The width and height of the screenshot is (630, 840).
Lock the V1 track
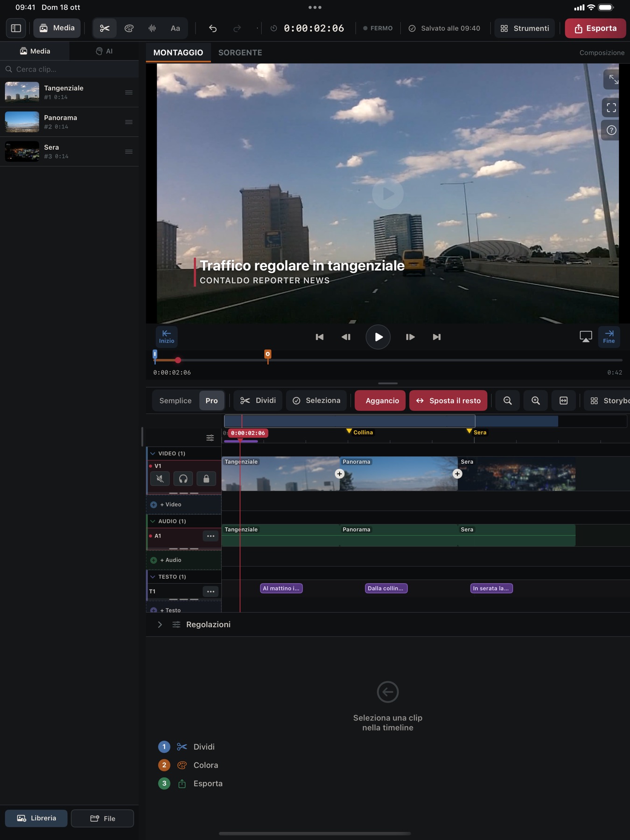coord(206,479)
